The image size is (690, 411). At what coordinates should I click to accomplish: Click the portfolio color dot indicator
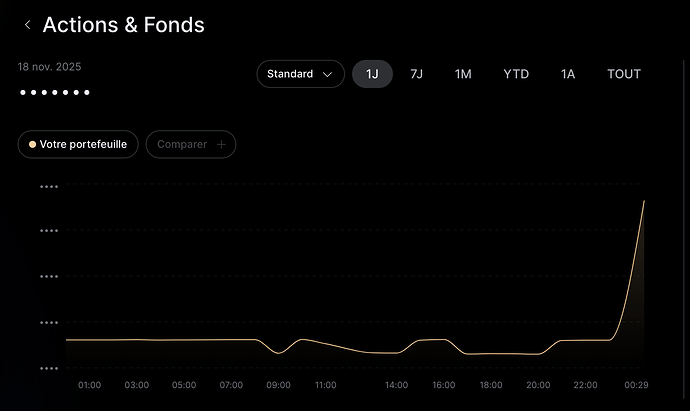click(x=32, y=144)
